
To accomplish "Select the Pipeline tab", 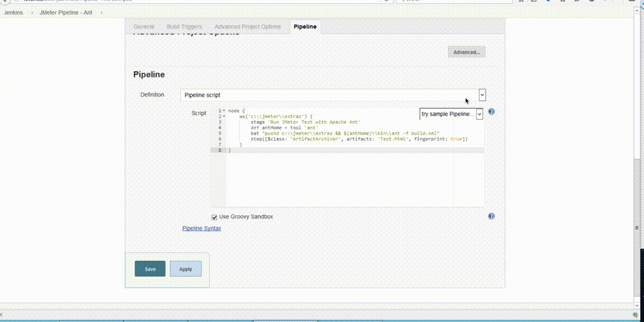I will [305, 27].
